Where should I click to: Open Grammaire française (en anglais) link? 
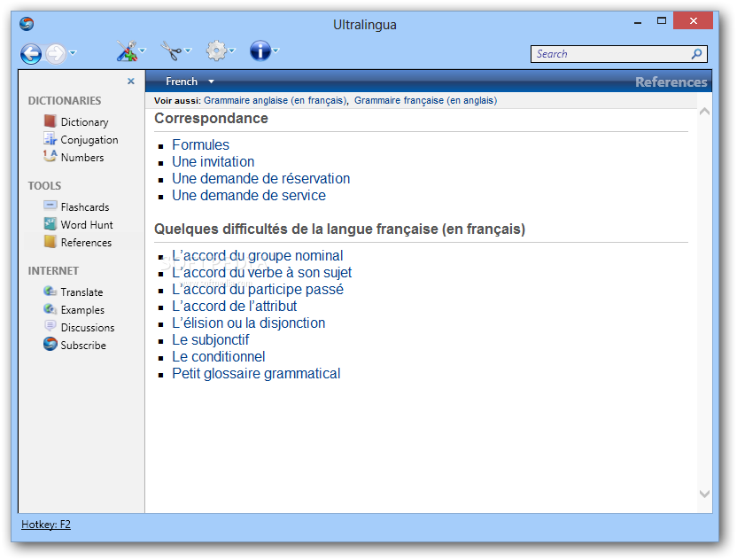point(426,101)
